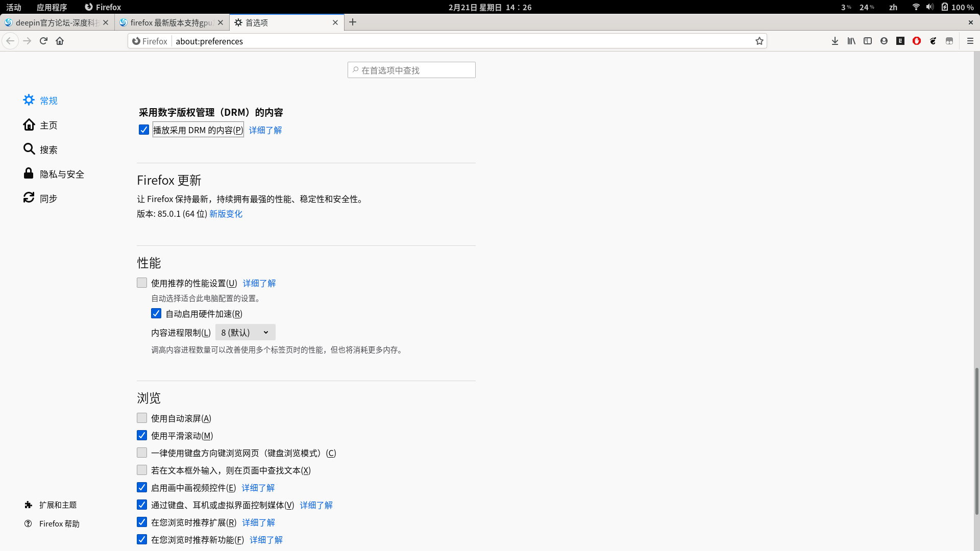
Task: Open the zh input method indicator menu
Action: point(893,7)
